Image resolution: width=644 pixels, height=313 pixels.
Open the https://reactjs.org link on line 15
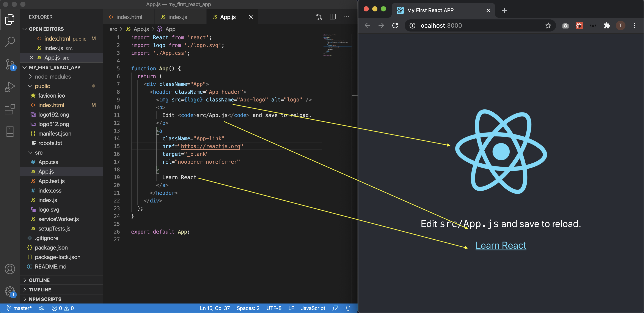(x=210, y=146)
